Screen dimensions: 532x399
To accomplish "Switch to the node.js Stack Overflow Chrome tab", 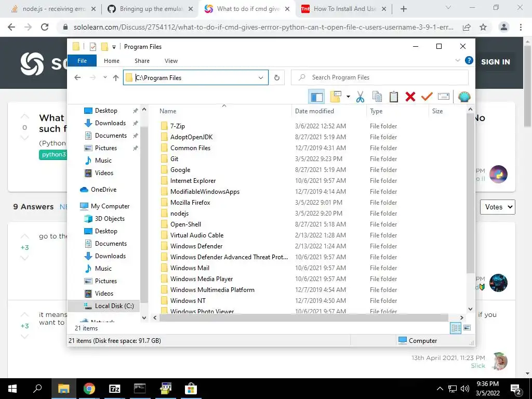I will coord(54,9).
